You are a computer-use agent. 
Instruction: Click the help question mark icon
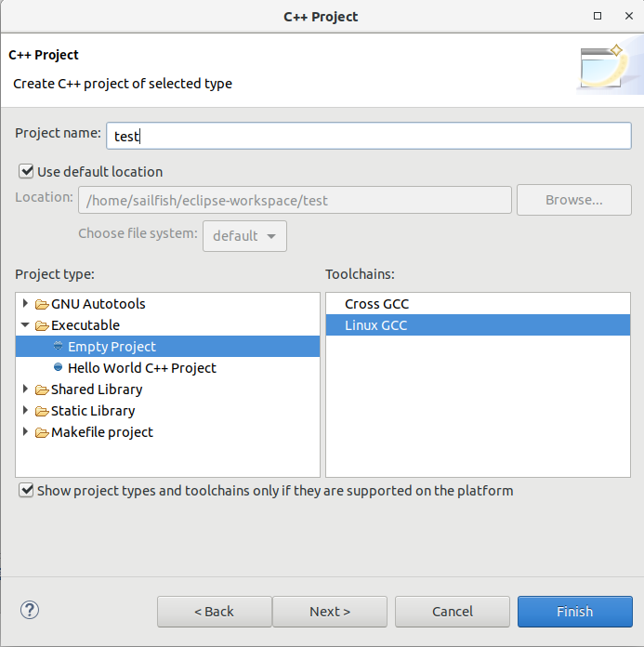(29, 610)
